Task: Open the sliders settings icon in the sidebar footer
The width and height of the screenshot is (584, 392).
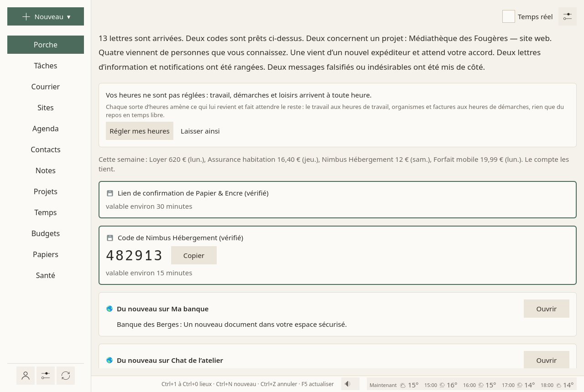Action: (46, 376)
